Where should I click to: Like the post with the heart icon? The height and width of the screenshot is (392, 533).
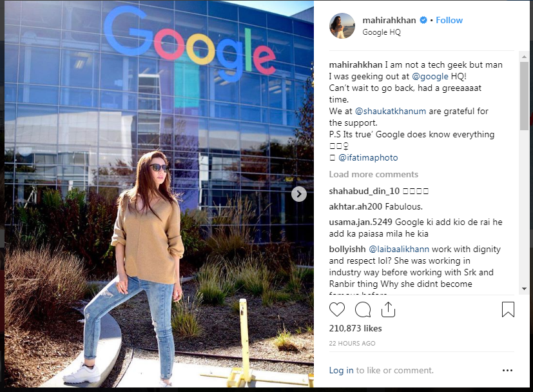point(337,309)
